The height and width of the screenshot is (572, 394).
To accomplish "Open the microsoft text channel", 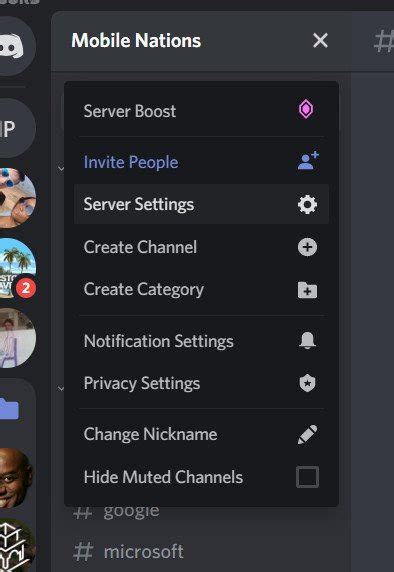I will coord(143,551).
